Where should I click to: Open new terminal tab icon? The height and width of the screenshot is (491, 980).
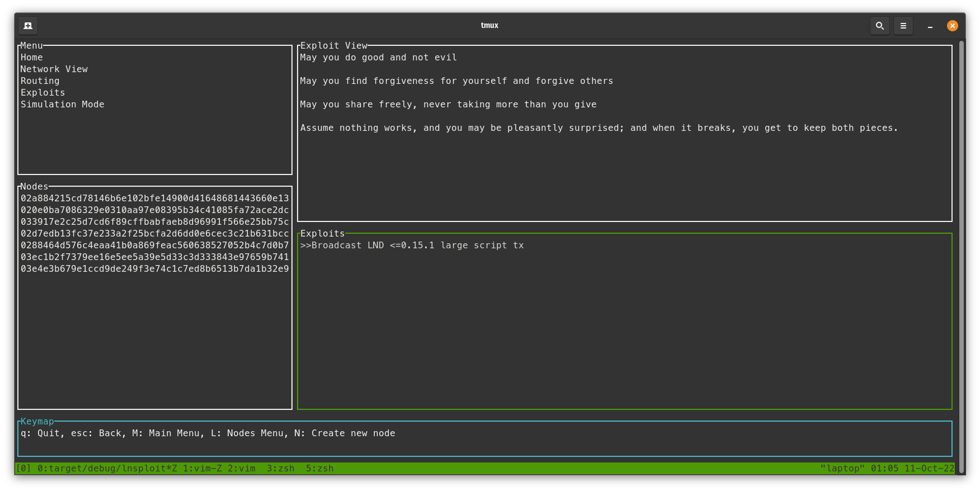[28, 26]
